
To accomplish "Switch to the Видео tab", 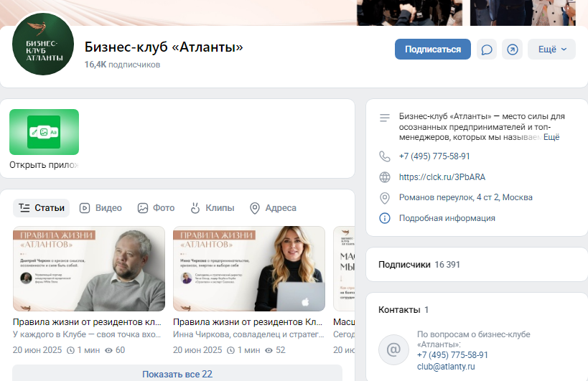I will coord(101,208).
